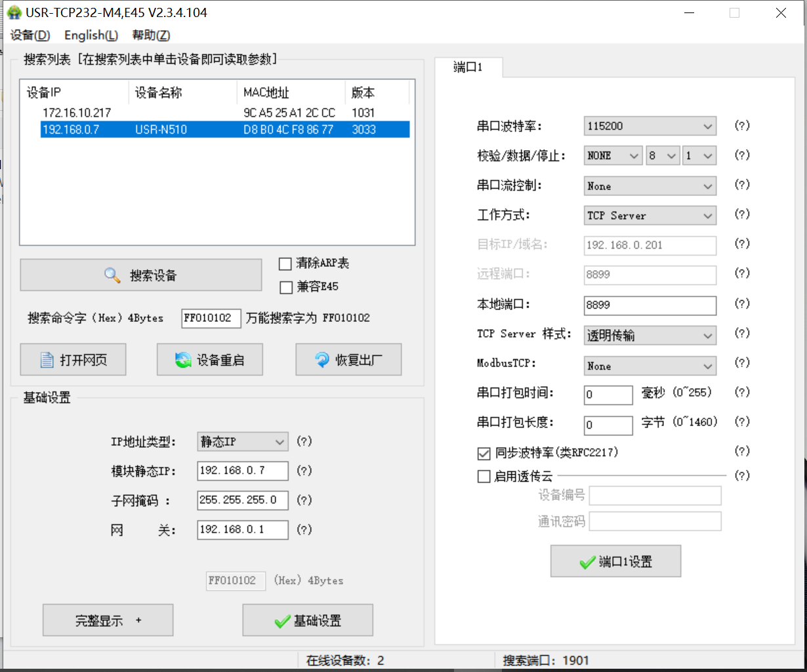Expand the 工作方式 TCP Server dropdown
Viewport: 807px width, 672px height.
[x=650, y=216]
